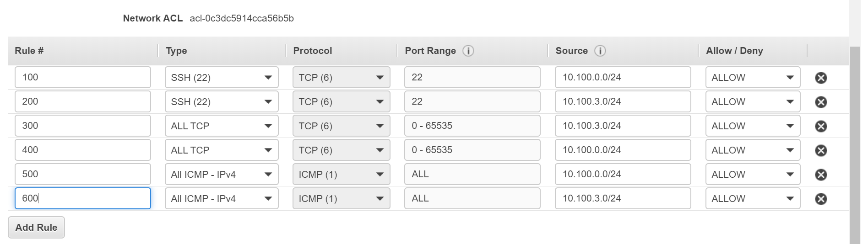868x244 pixels.
Task: Remove rule 500 using its delete icon
Action: coord(821,175)
